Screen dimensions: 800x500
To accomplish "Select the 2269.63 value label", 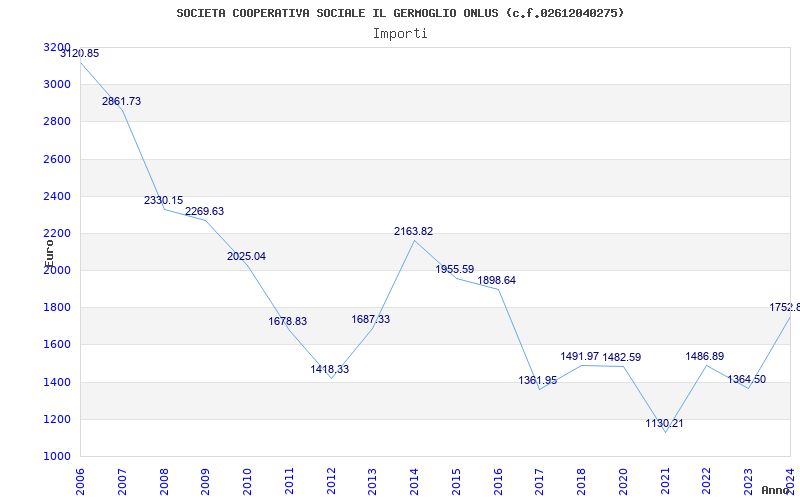I will pyautogui.click(x=205, y=211).
